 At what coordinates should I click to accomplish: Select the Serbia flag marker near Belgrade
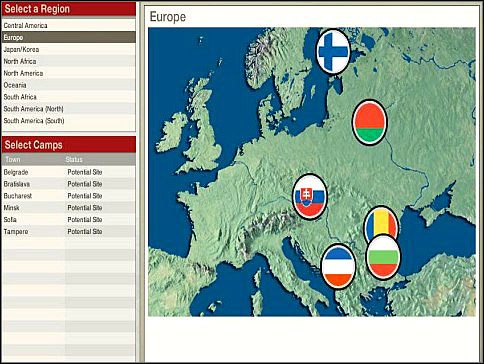click(x=338, y=266)
